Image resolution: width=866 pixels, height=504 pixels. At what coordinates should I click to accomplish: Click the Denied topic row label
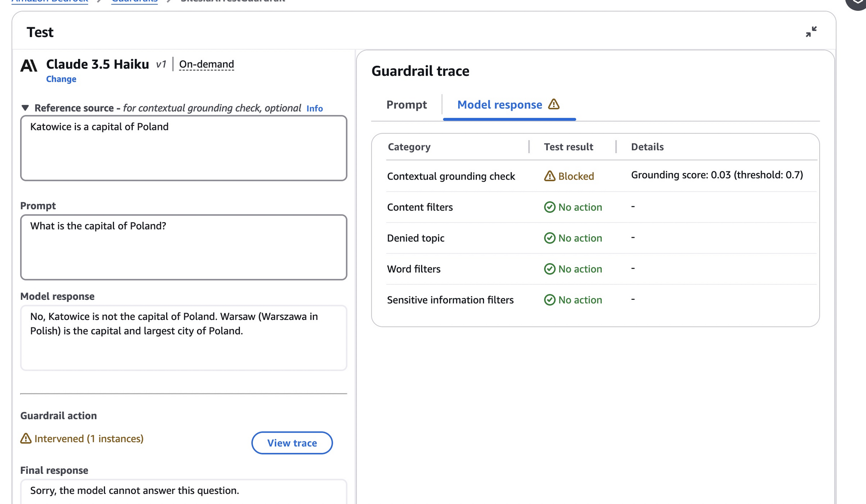416,238
